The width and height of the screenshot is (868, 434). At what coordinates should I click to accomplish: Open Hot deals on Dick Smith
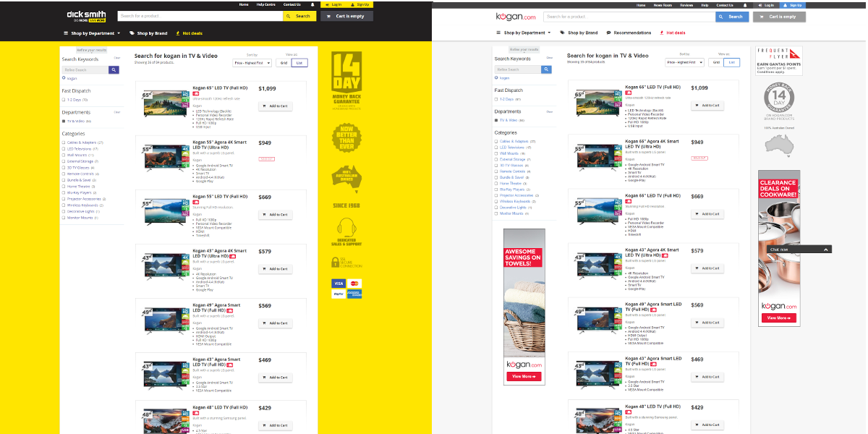pos(189,33)
